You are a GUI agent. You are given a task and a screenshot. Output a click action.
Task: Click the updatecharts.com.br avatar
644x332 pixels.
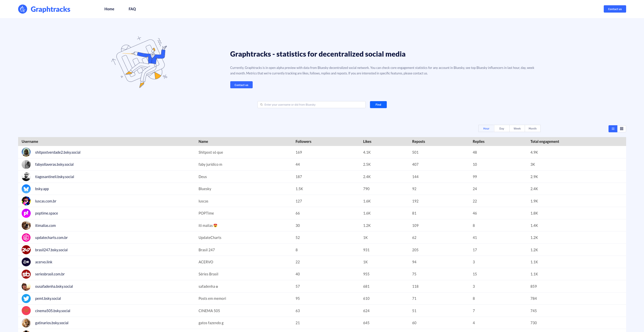[x=26, y=238]
